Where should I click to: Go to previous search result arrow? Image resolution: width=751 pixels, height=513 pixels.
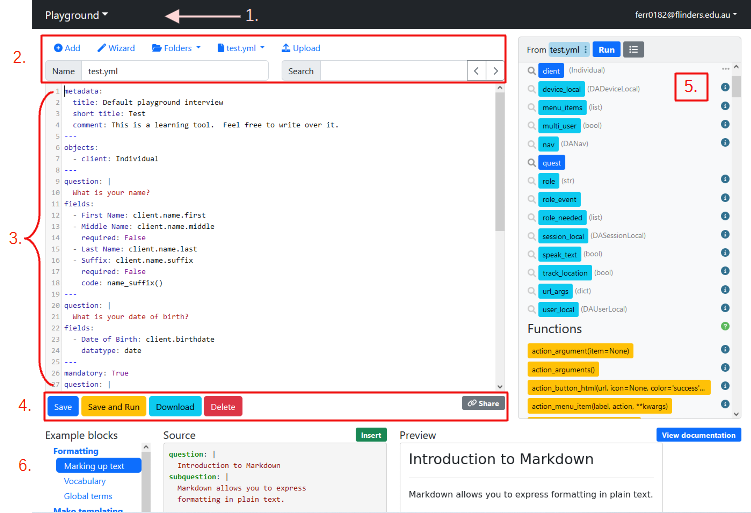click(x=476, y=71)
